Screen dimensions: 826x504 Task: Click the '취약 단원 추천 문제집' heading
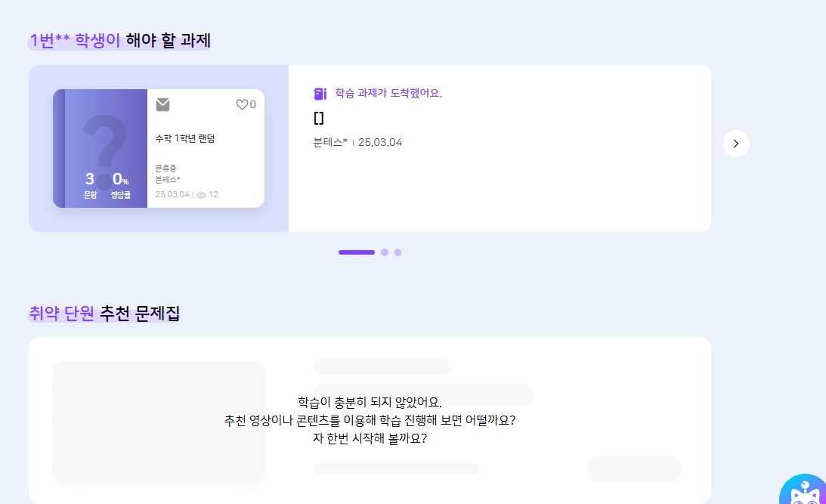coord(104,313)
